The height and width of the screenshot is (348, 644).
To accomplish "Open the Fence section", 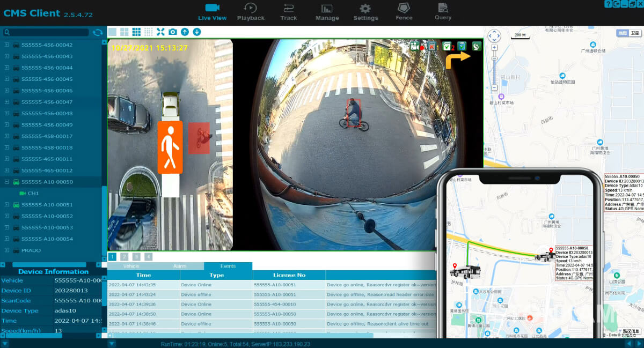I will pyautogui.click(x=404, y=12).
